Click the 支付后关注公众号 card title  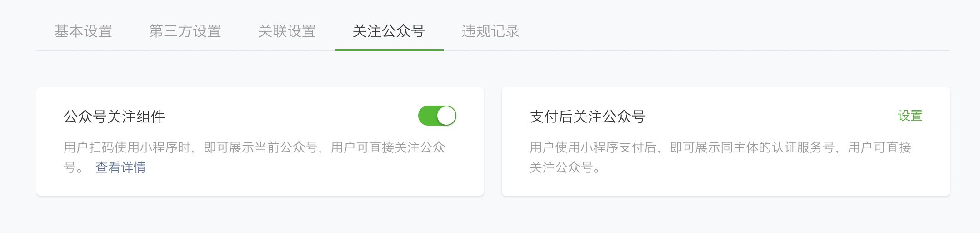pyautogui.click(x=587, y=116)
